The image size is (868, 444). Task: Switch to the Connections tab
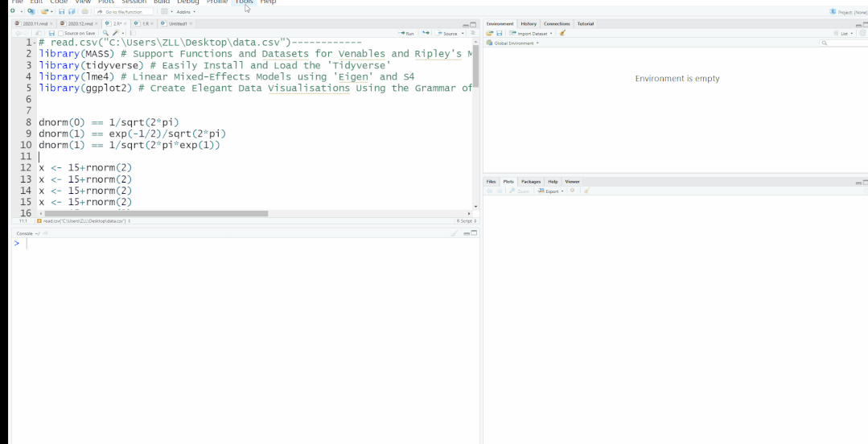[x=557, y=24]
